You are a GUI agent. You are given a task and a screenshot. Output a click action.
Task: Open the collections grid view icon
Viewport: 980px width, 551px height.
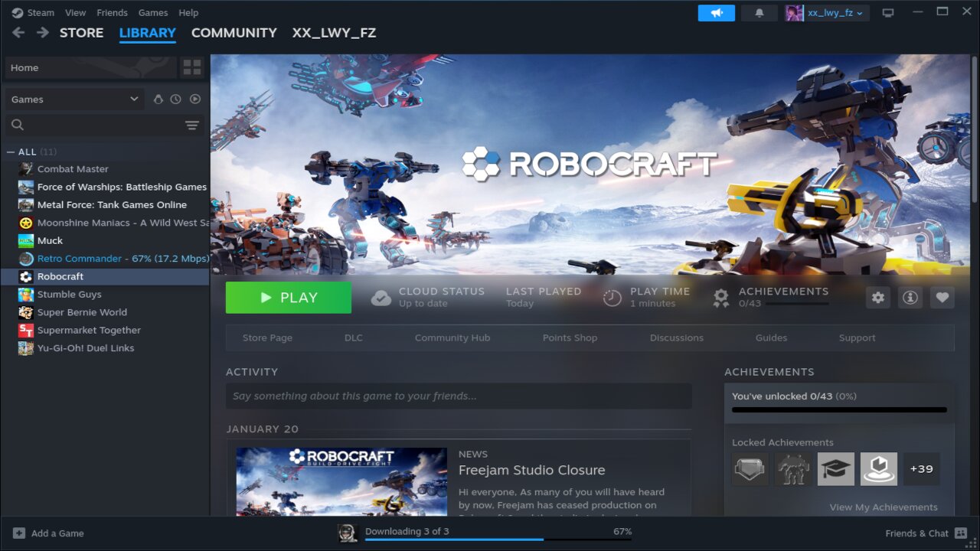[191, 67]
